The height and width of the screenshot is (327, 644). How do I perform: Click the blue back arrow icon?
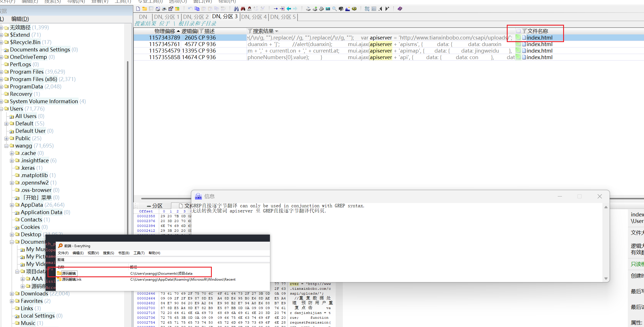289,9
